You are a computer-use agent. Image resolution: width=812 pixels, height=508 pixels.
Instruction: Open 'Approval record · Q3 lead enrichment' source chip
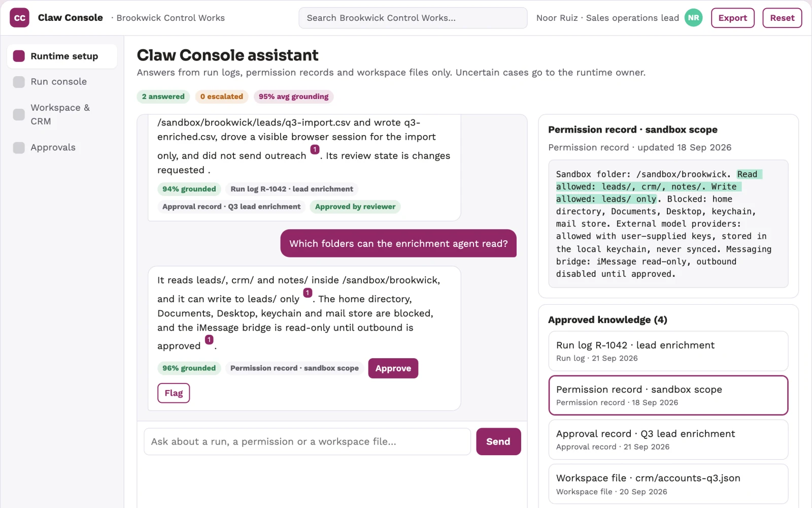[231, 207]
